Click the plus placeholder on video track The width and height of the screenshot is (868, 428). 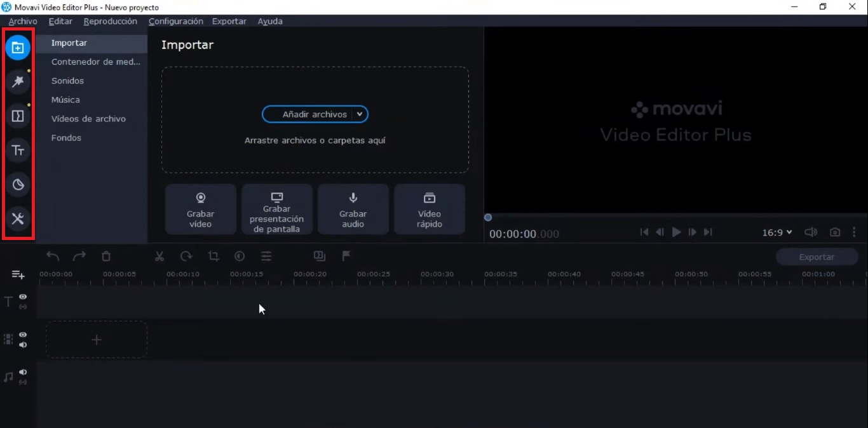coord(97,340)
